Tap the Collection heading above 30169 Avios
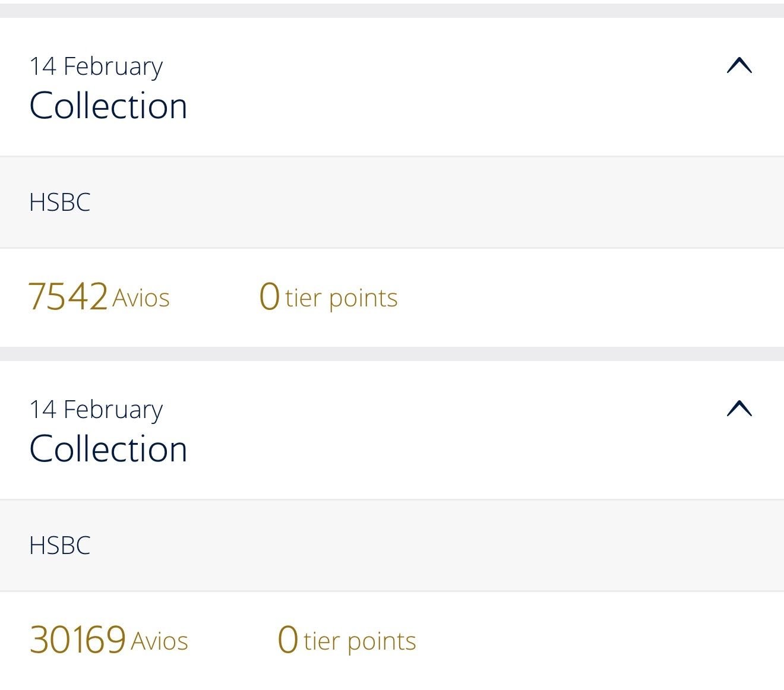 click(x=109, y=449)
